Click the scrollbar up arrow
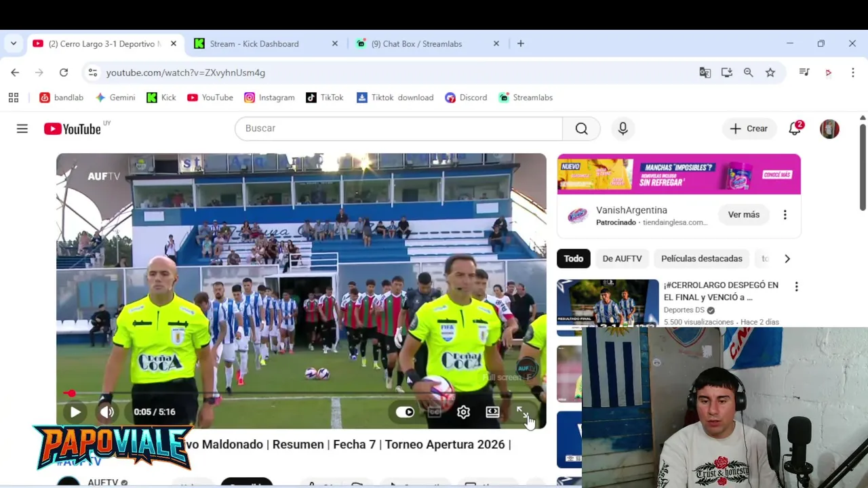The image size is (868, 488). (863, 118)
